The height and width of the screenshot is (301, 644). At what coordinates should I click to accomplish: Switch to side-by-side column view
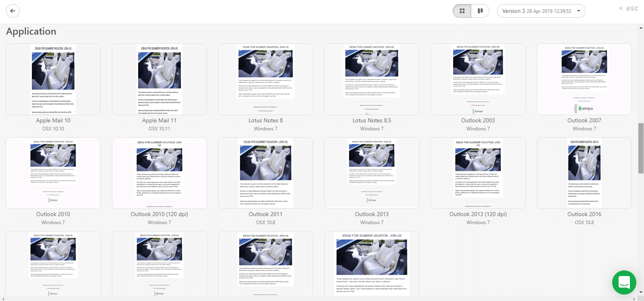[x=480, y=11]
